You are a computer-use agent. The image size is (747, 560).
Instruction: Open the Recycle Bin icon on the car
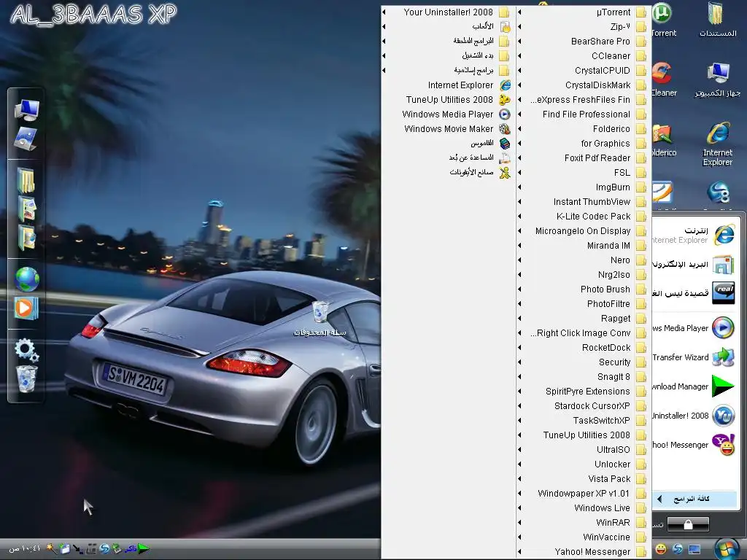click(320, 312)
